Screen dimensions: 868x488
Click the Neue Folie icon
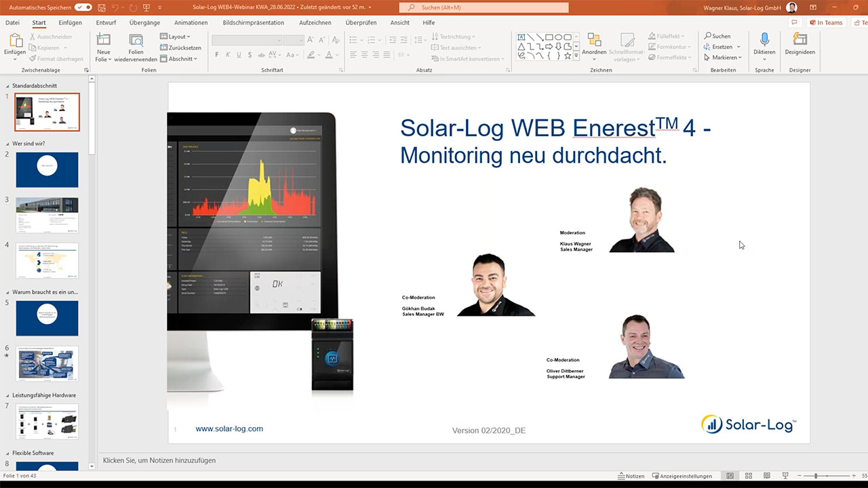click(103, 39)
